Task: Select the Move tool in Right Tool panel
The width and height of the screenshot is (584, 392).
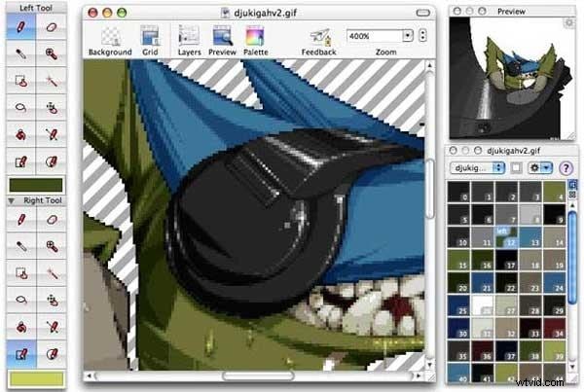Action: [52, 300]
